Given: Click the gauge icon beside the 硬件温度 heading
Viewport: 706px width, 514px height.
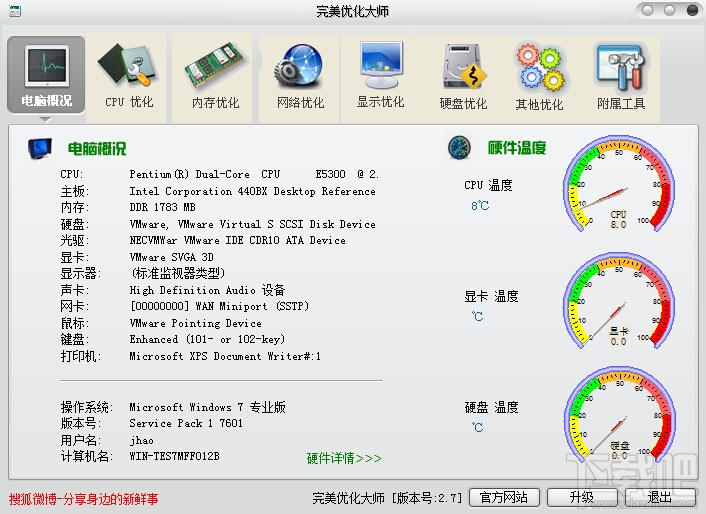Looking at the screenshot, I should (459, 147).
